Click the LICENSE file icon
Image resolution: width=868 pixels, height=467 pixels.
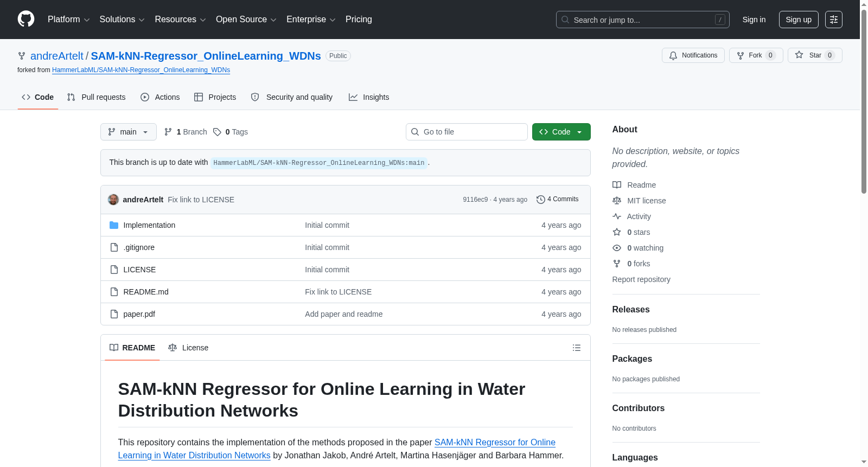pyautogui.click(x=114, y=270)
